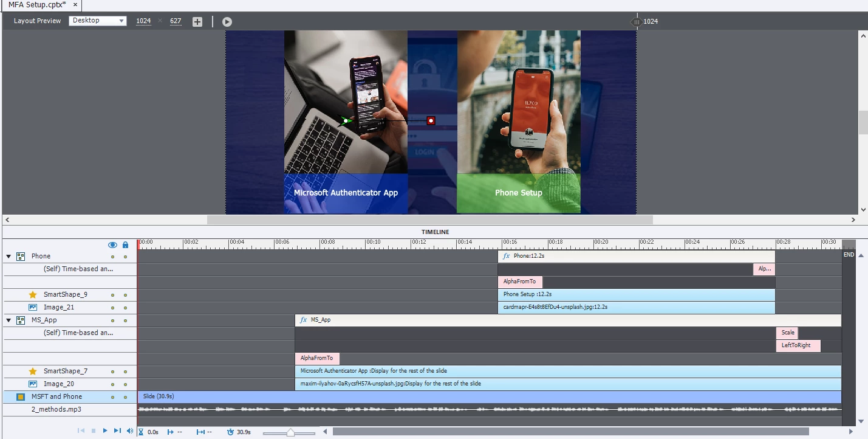Select the cardmapr unsplash.jpg:12.2s timeline bar
The image size is (868, 439).
point(637,307)
